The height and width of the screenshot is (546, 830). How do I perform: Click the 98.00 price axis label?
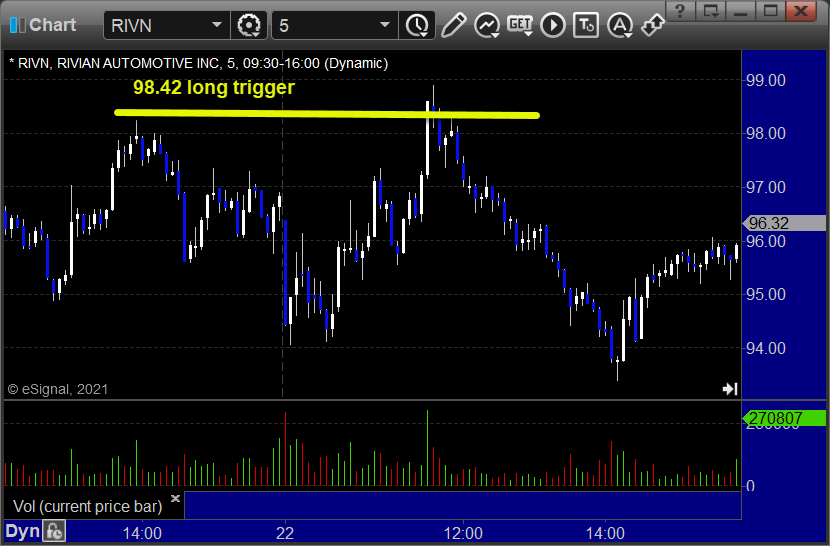tap(765, 133)
